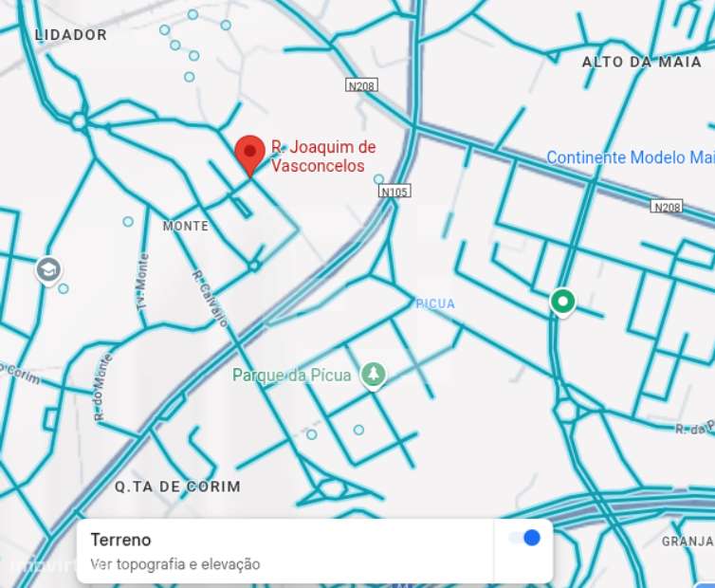Click the small circle marker beside N105
Screen dimensions: 715x588
coord(378,179)
